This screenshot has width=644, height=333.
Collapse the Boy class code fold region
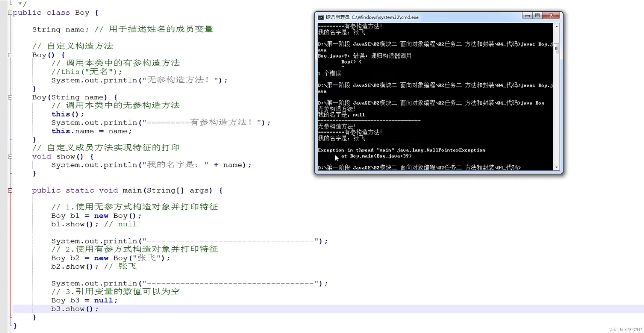tap(10, 13)
